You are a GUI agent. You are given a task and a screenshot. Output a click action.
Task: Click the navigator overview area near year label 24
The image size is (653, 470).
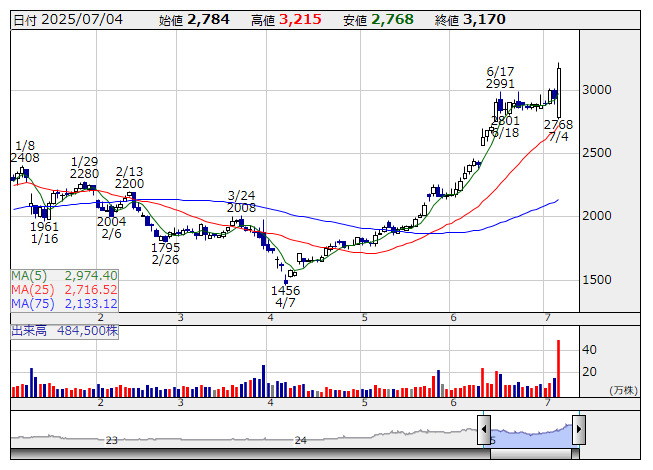[301, 440]
